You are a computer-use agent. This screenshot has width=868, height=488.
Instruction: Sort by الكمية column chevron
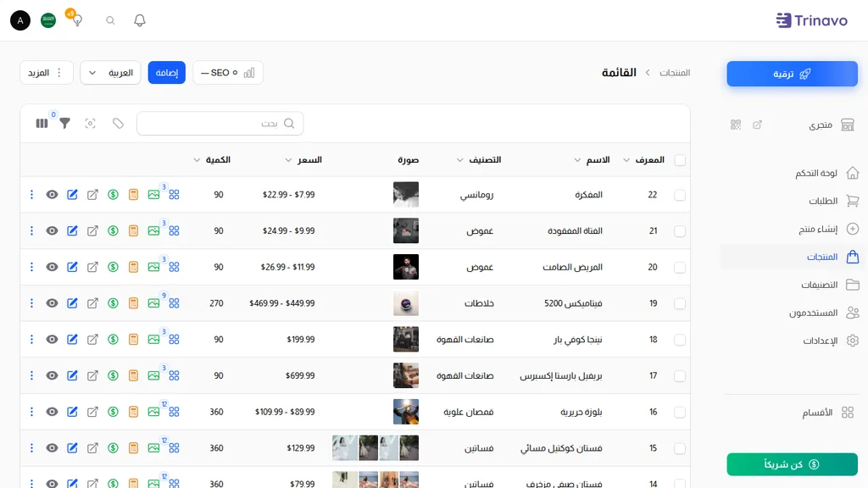pos(197,160)
